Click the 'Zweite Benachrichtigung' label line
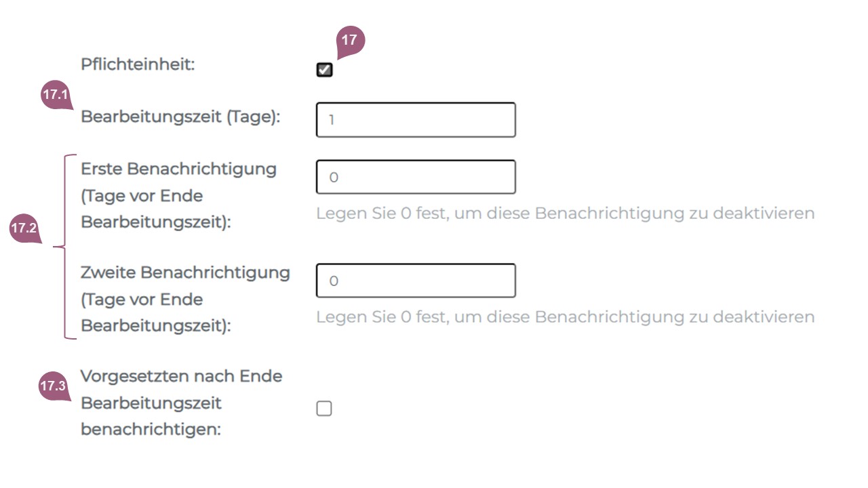 [185, 272]
